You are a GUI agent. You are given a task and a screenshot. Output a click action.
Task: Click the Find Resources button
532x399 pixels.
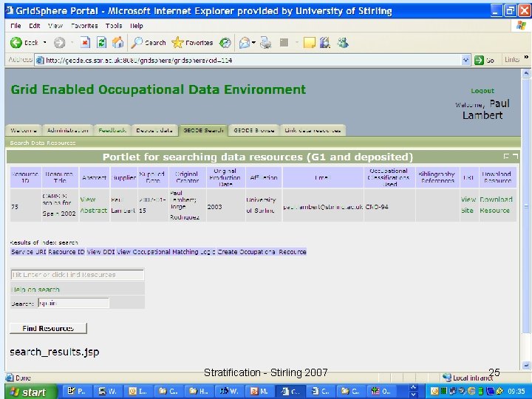[x=48, y=328]
